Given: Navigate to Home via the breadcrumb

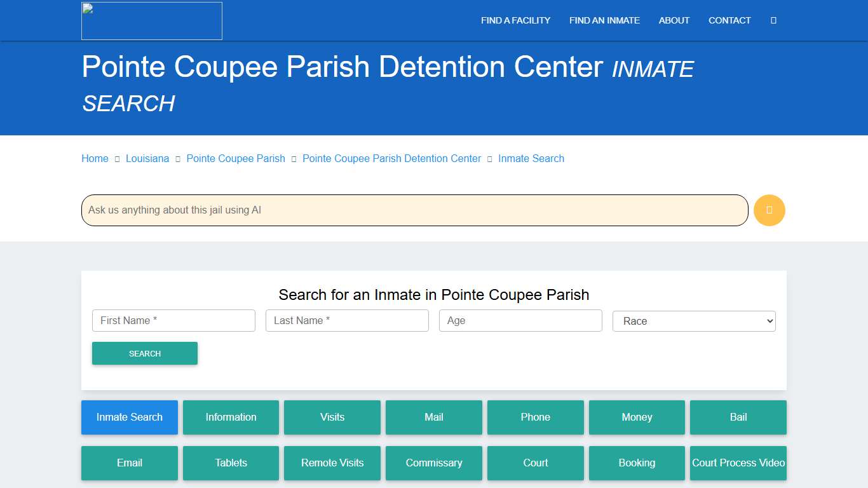Looking at the screenshot, I should click(95, 158).
